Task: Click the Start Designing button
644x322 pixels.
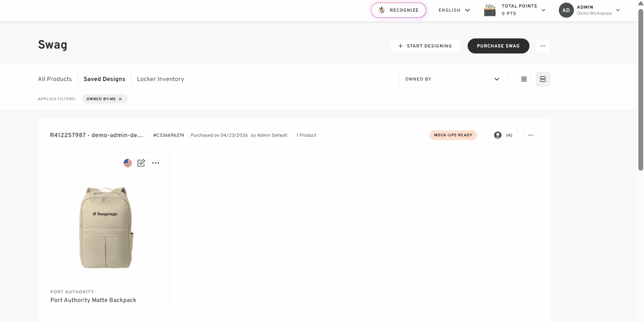Action: point(425,46)
